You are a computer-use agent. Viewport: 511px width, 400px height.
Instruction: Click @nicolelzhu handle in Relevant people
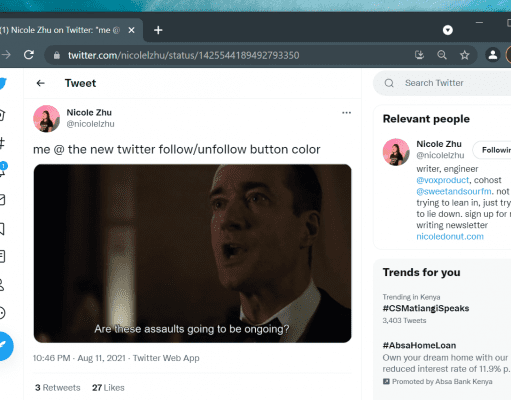click(440, 155)
